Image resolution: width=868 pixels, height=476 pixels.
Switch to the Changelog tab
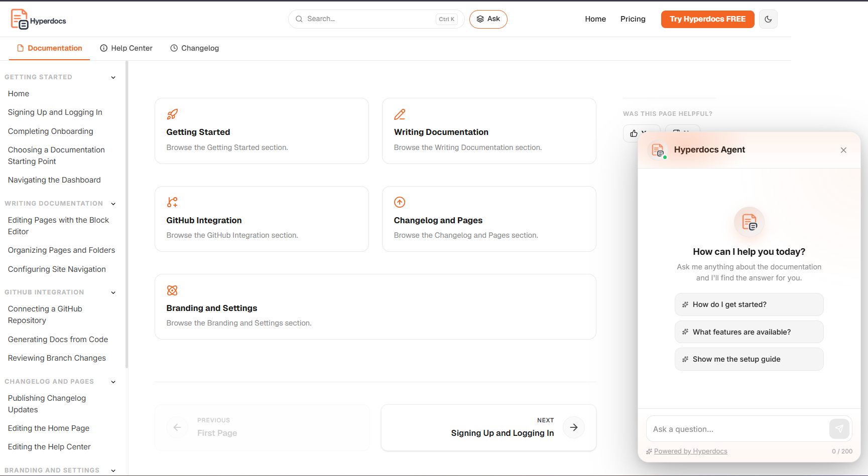pyautogui.click(x=194, y=48)
